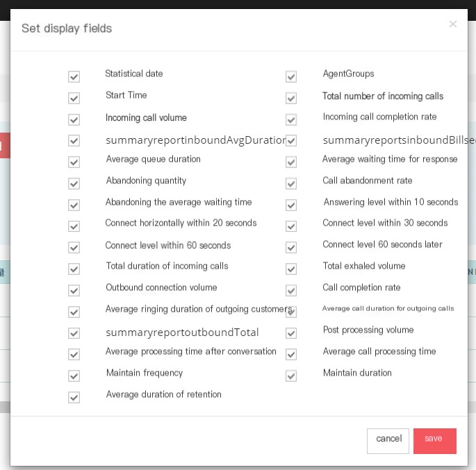Uncheck the Start Time field
This screenshot has width=476, height=470.
74,99
